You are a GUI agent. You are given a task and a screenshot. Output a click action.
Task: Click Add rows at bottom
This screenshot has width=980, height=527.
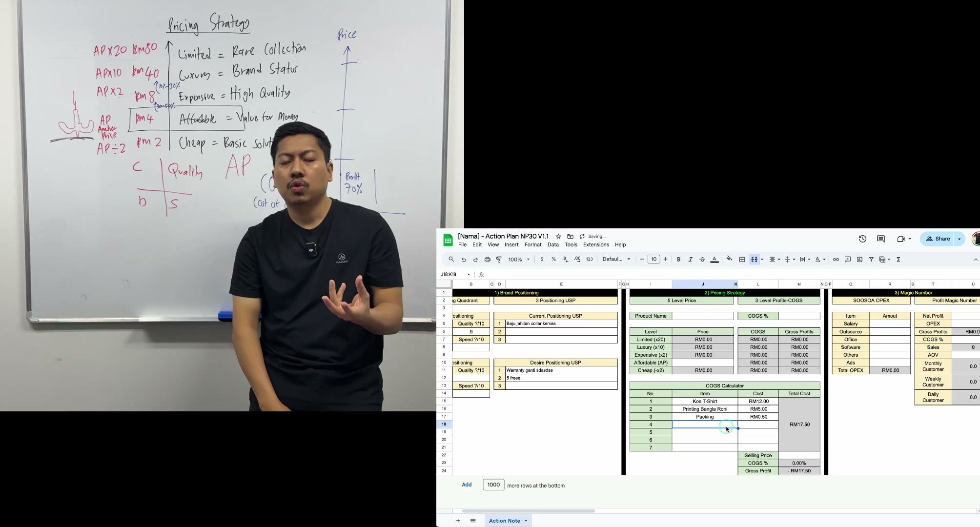click(x=467, y=485)
